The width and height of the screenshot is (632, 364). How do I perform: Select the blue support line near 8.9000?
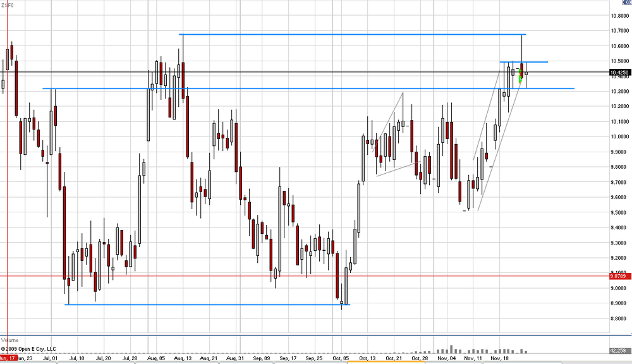207,305
